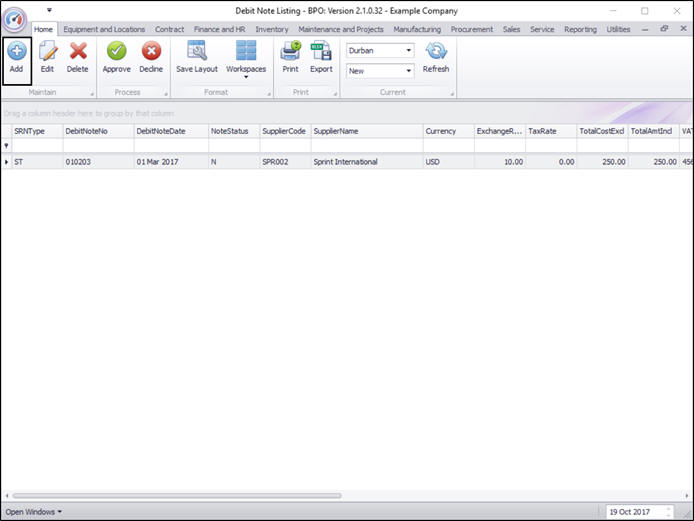
Task: Click filter row cell under DebitNoteNo
Action: click(98, 145)
